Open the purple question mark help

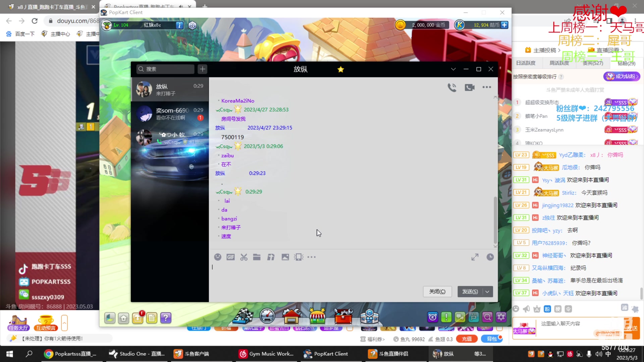166,318
